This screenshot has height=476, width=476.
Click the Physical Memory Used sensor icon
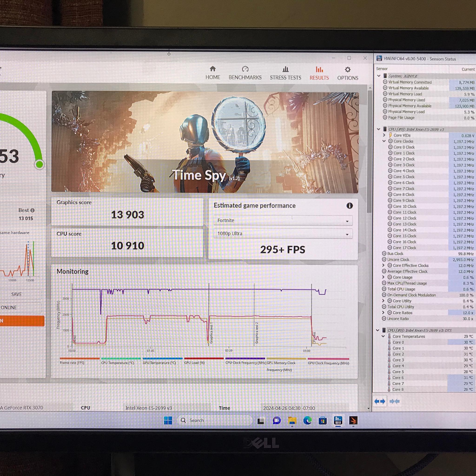click(385, 99)
